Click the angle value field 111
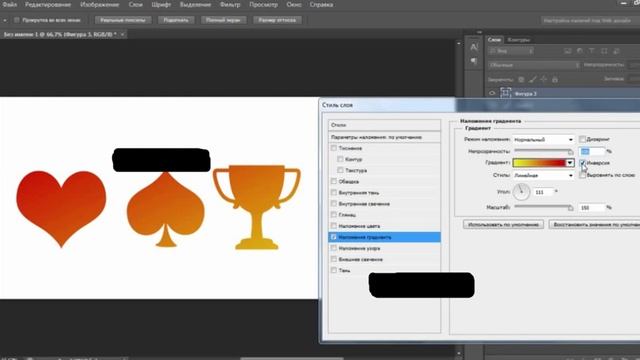Image resolution: width=640 pixels, height=360 pixels. click(x=543, y=192)
